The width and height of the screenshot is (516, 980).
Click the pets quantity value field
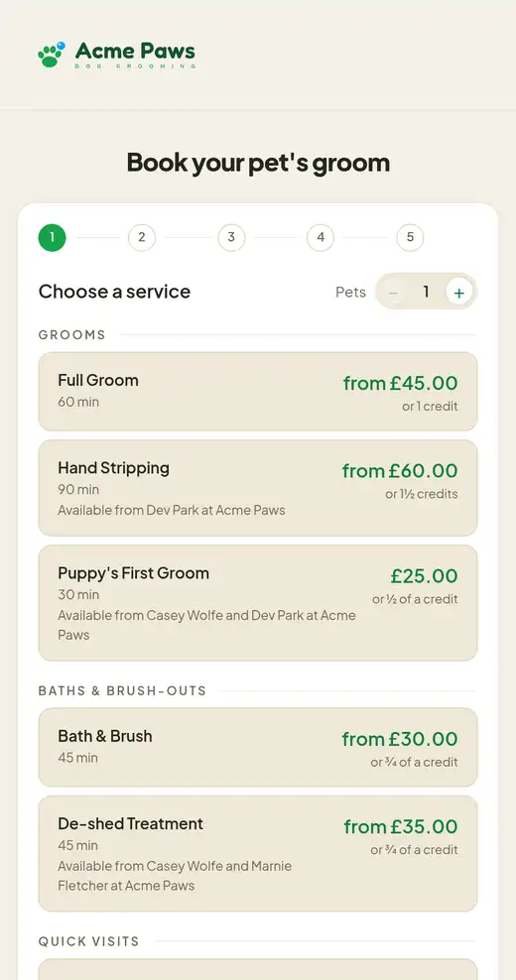pyautogui.click(x=426, y=292)
